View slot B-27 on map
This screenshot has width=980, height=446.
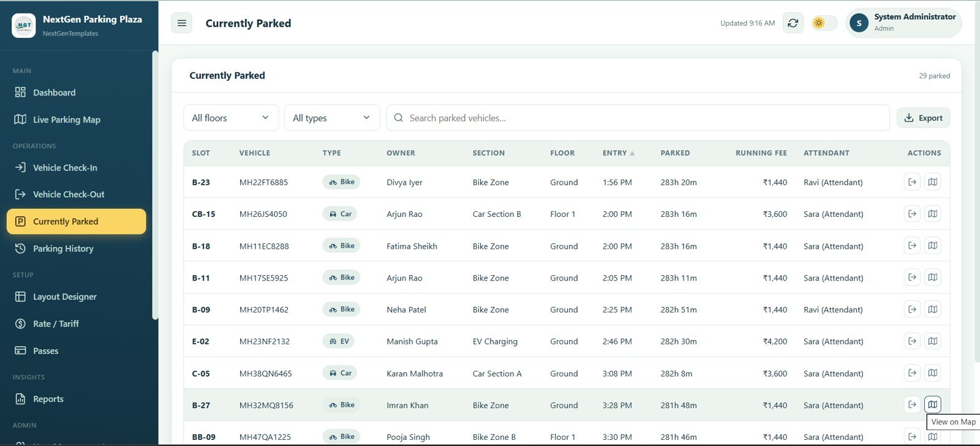(x=932, y=405)
